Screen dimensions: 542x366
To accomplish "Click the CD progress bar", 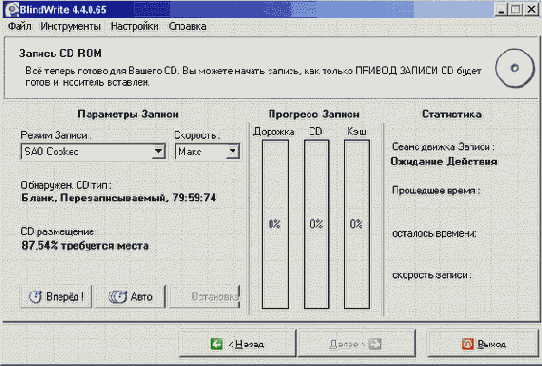I will point(316,224).
